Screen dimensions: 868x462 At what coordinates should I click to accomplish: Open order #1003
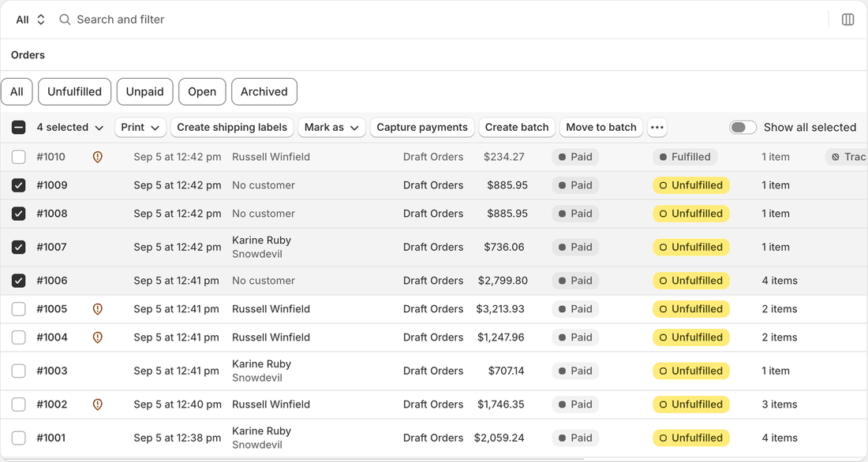tap(52, 371)
